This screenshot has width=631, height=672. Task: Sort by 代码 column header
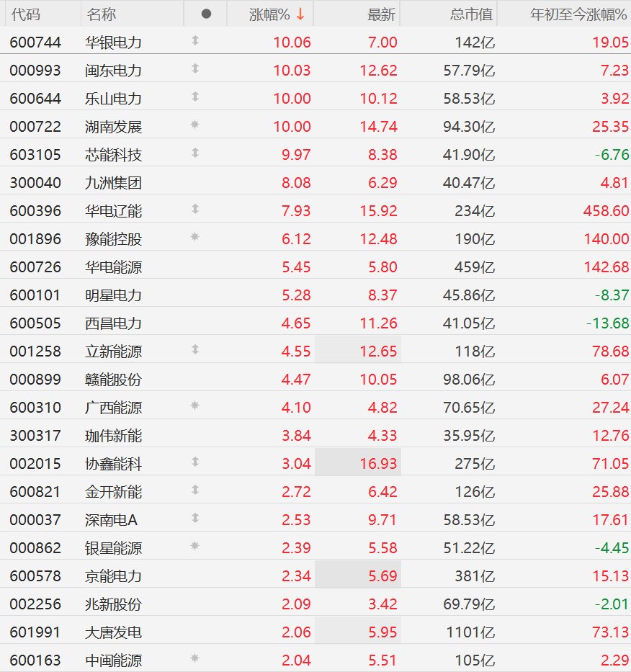click(26, 14)
